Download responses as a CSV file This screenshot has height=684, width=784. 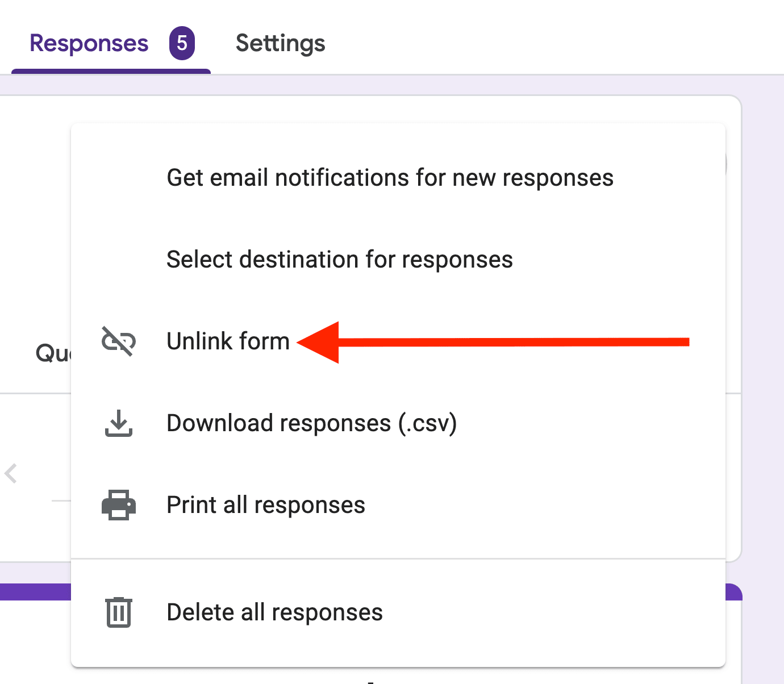coord(311,423)
